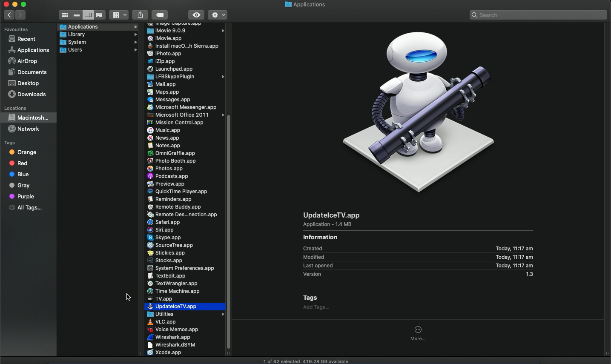
Task: Click the Edit Tags toolbar button
Action: 160,15
